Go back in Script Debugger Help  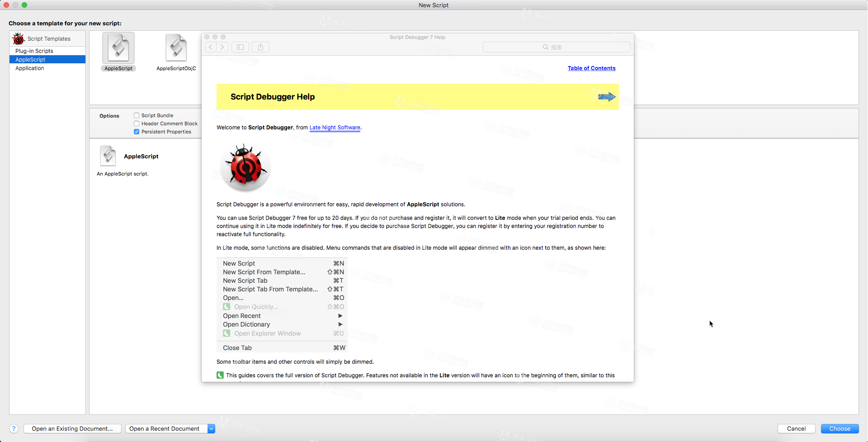pyautogui.click(x=211, y=47)
